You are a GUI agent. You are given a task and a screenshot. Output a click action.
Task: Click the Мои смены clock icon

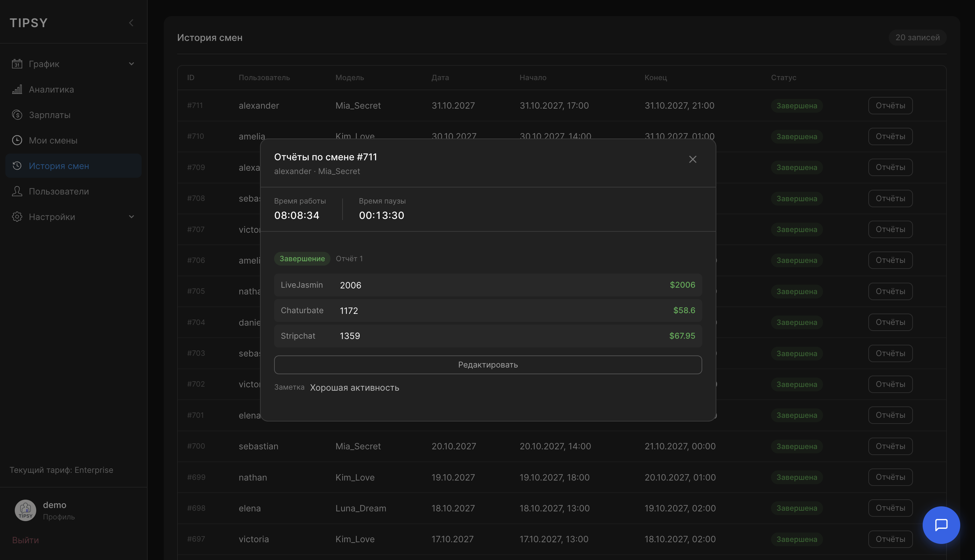point(17,140)
